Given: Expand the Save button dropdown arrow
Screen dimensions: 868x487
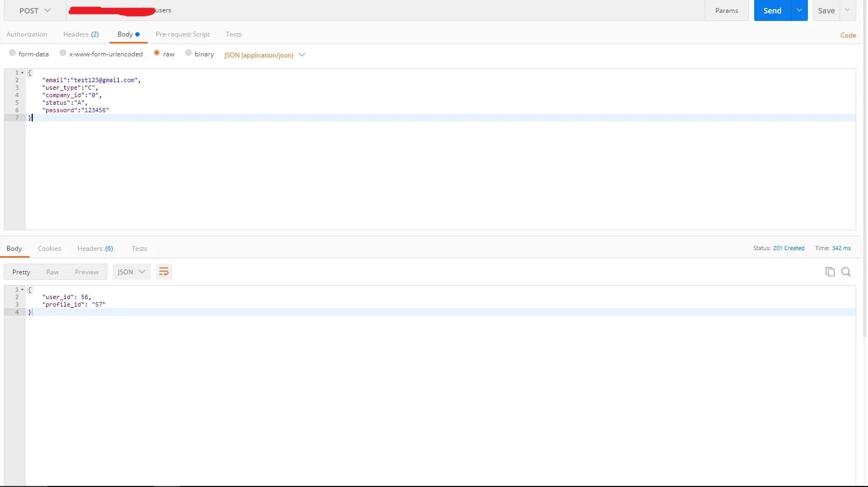Looking at the screenshot, I should 847,10.
